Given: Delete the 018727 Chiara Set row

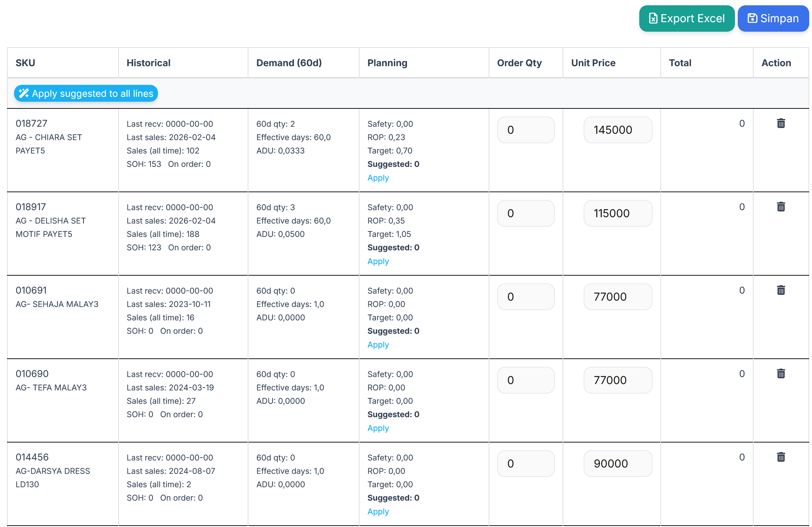Looking at the screenshot, I should (x=781, y=123).
